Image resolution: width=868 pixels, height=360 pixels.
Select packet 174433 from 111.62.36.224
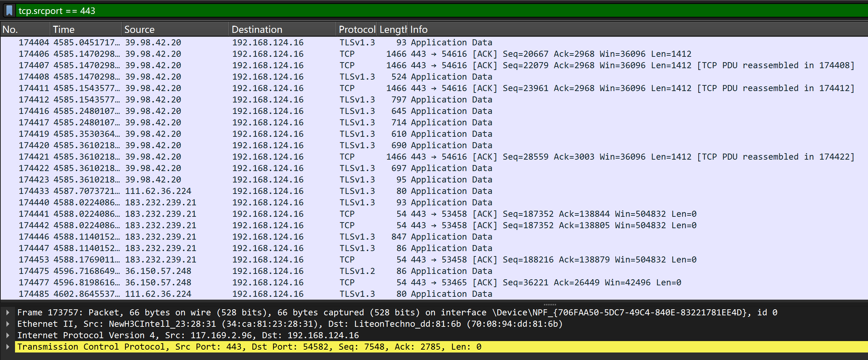(250, 191)
